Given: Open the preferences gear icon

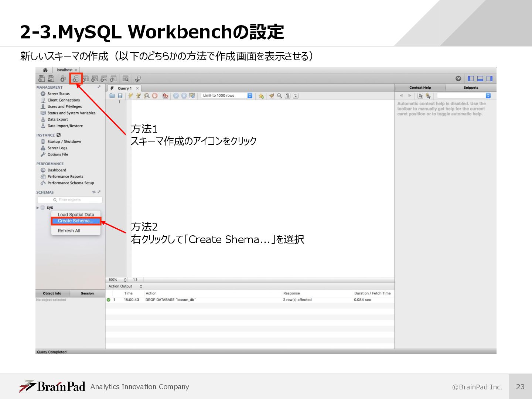Looking at the screenshot, I should click(458, 79).
